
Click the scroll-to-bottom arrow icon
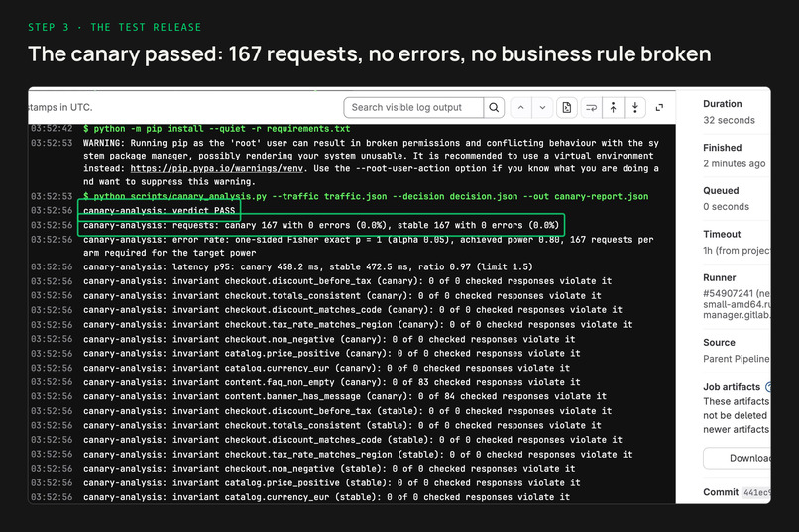coord(634,107)
